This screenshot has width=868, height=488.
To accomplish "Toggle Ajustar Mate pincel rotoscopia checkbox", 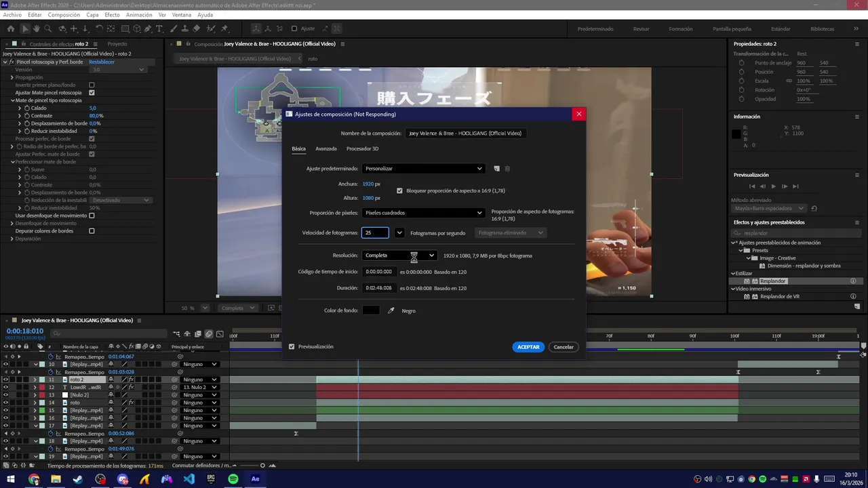I will (92, 92).
